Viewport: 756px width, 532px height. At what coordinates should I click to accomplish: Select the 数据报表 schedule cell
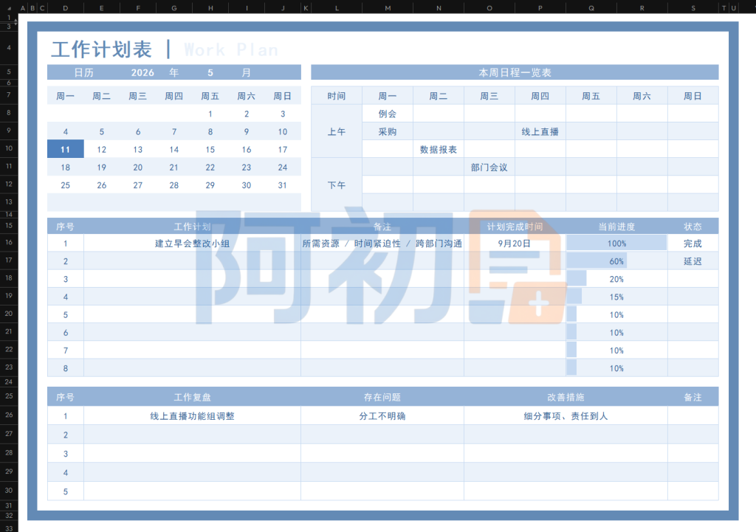point(439,149)
